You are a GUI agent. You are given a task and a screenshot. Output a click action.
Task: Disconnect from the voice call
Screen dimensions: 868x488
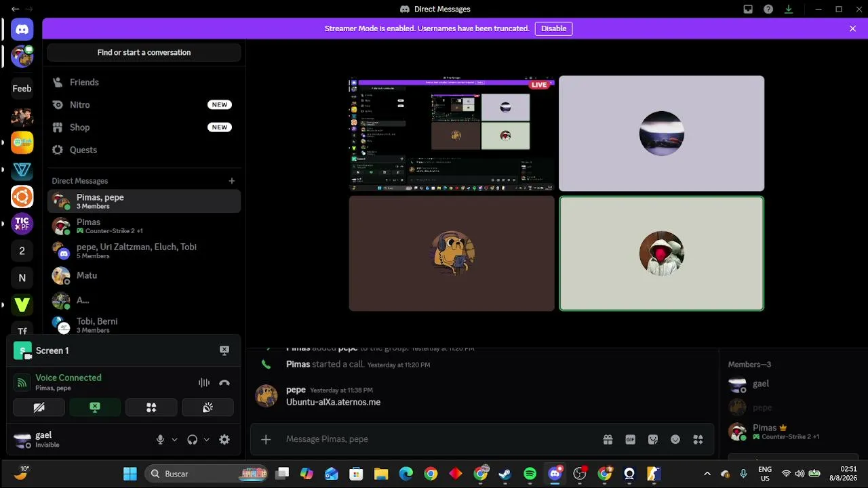[x=224, y=383]
